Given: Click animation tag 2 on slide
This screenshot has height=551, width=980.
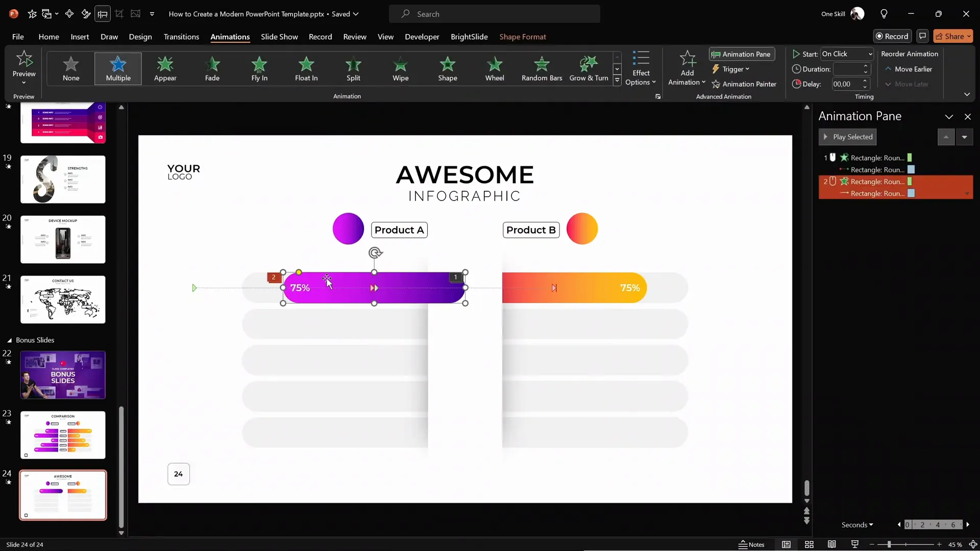Looking at the screenshot, I should tap(274, 278).
